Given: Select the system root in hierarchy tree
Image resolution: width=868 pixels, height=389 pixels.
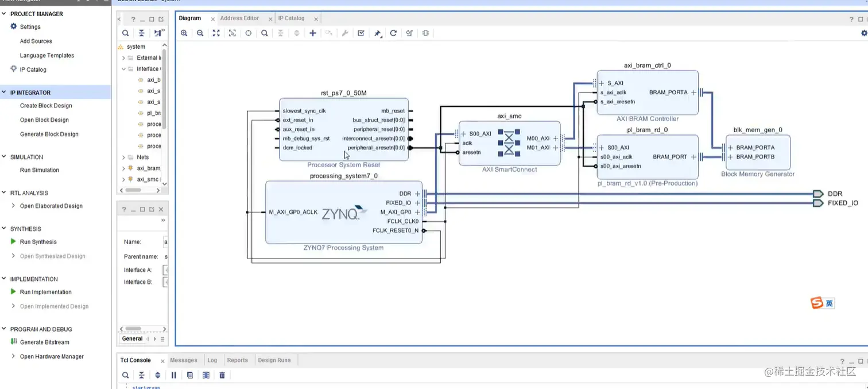Looking at the screenshot, I should pyautogui.click(x=136, y=47).
